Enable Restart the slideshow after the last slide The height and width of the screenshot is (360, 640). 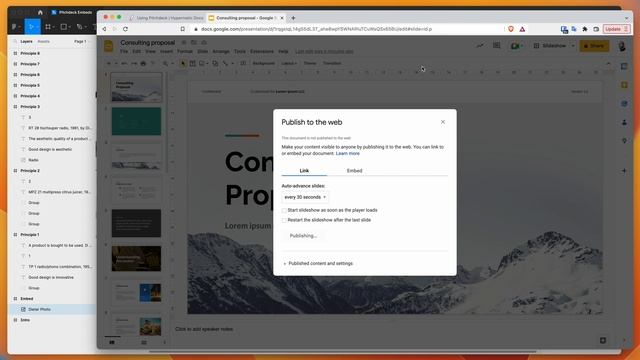click(x=284, y=220)
